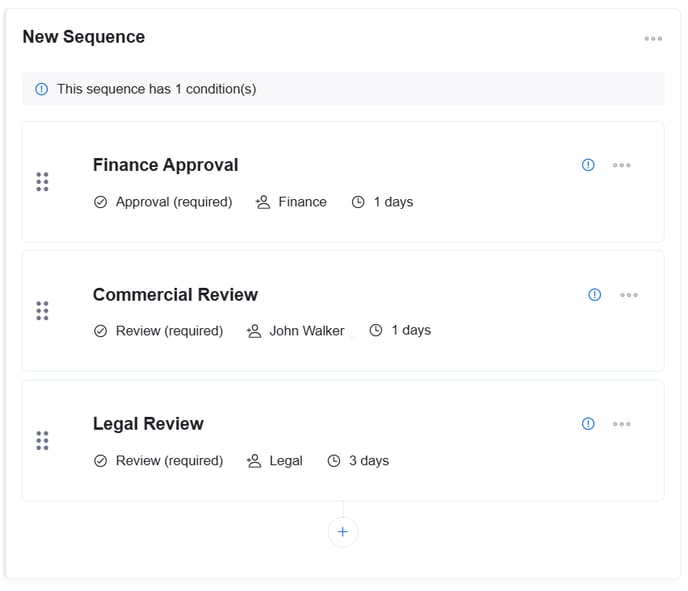
Task: Open the Legal Review step title
Action: 148,424
